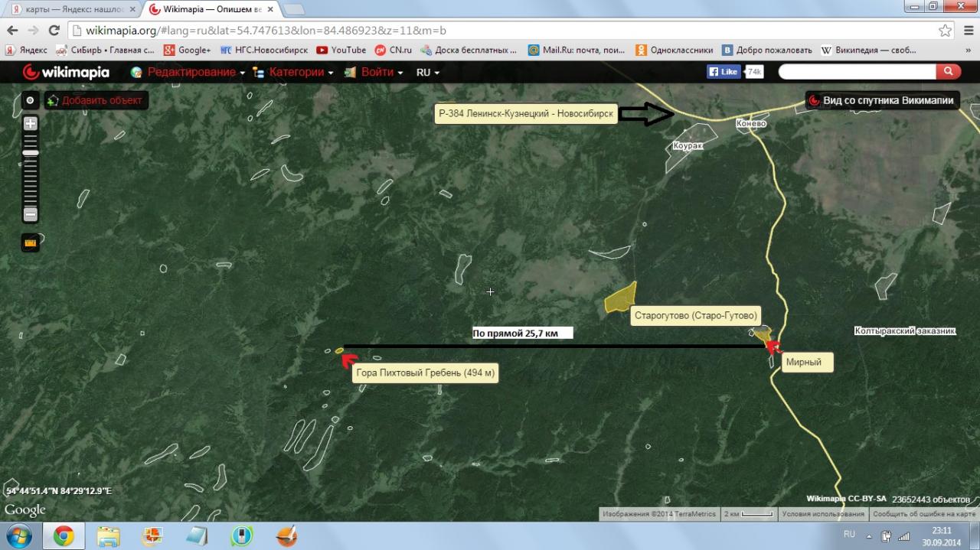Click the red search magnifier button
The height and width of the screenshot is (550, 980).
[x=947, y=72]
